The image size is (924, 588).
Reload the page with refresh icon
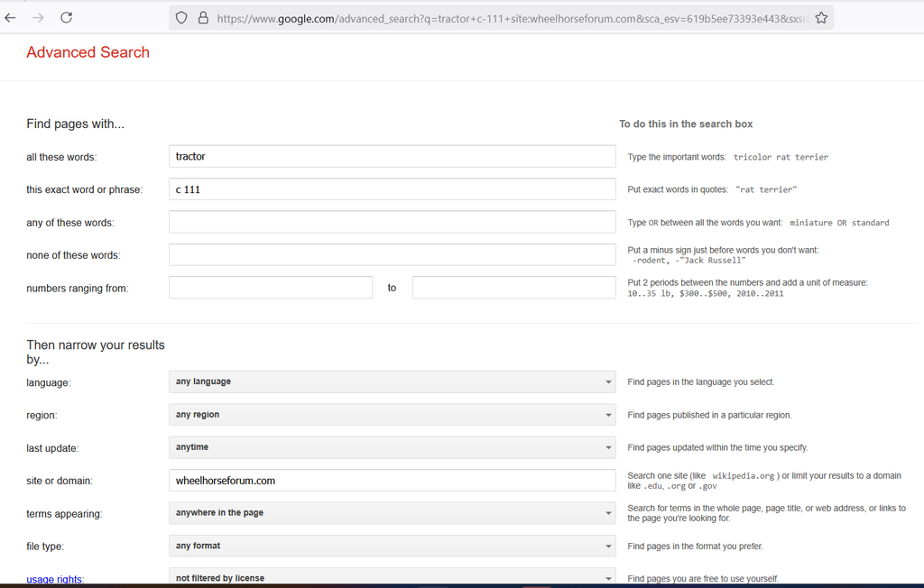tap(66, 17)
